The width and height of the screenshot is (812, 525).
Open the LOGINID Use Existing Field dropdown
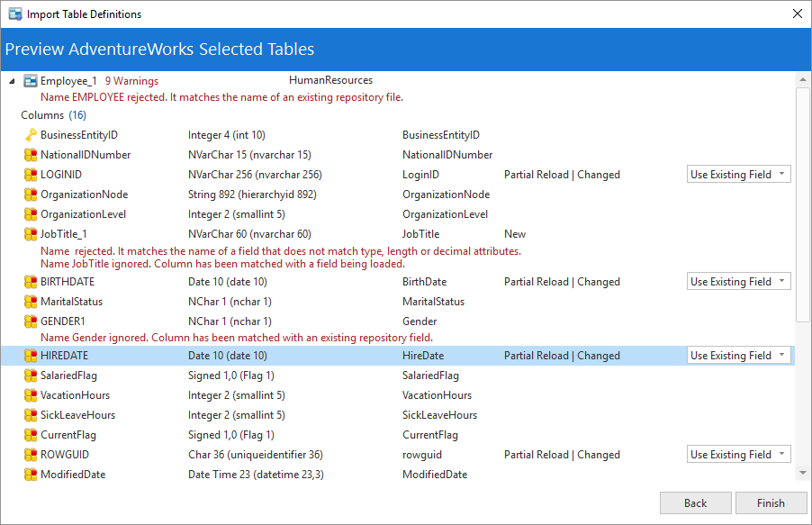(x=738, y=175)
